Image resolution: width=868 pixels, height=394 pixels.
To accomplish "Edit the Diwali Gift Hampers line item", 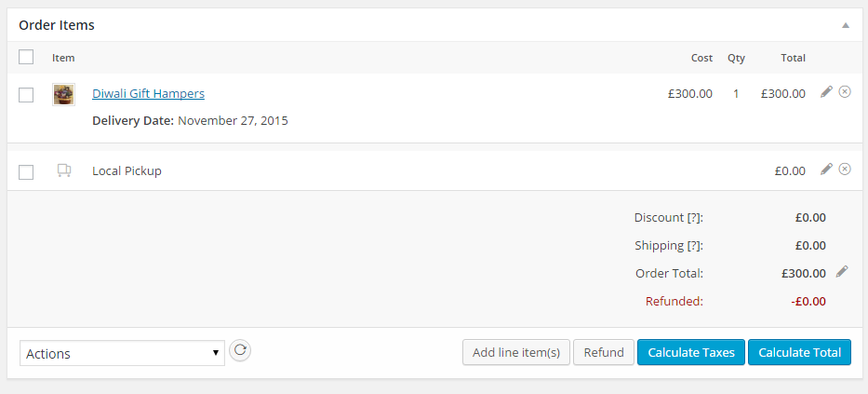I will (826, 92).
